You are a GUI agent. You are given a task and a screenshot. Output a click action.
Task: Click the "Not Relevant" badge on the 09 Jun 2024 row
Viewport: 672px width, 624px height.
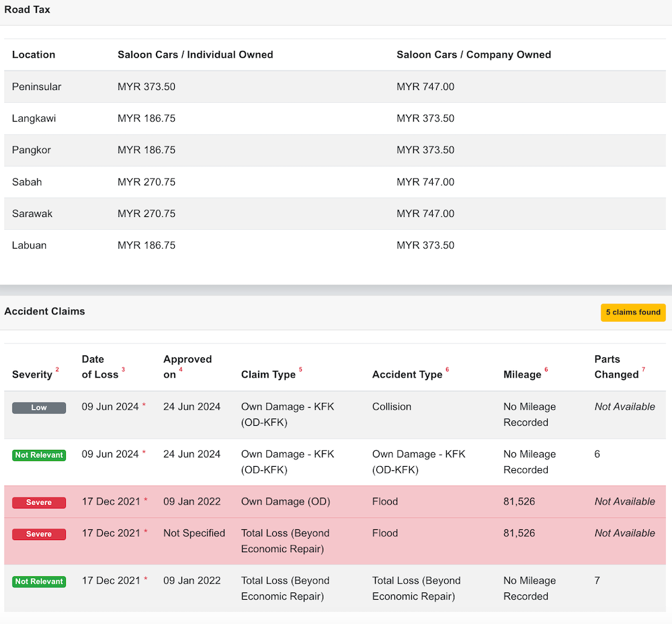39,455
